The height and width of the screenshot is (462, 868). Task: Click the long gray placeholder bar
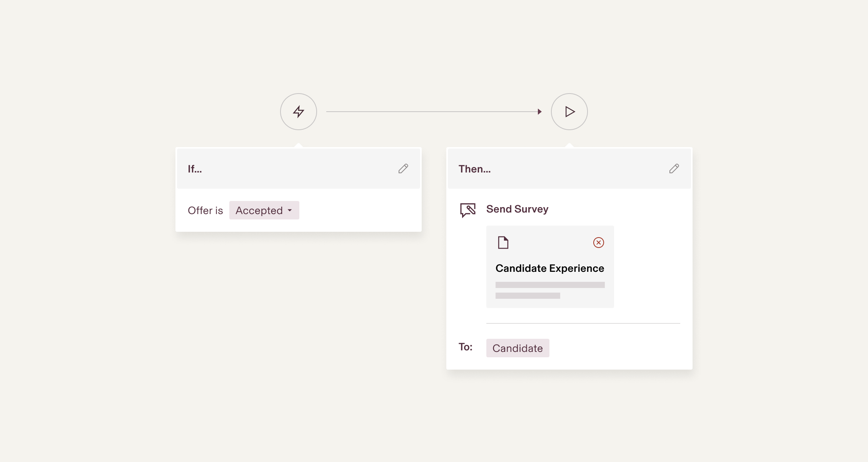click(550, 285)
